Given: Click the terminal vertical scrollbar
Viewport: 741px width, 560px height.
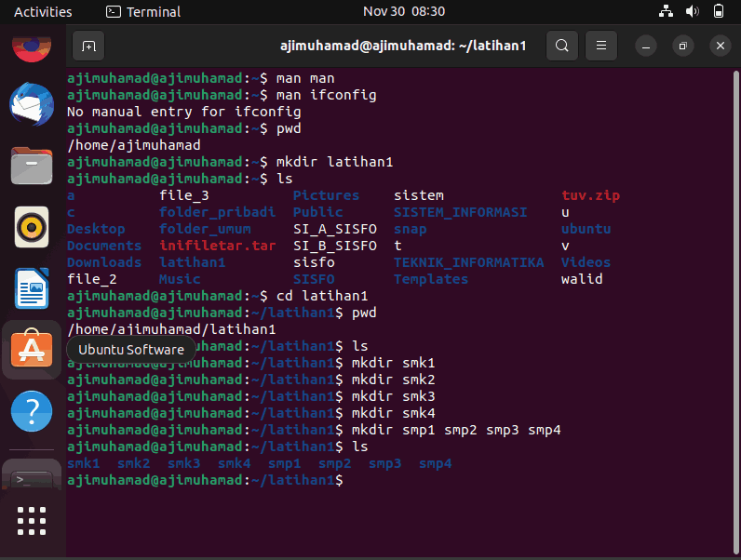Looking at the screenshot, I should click(x=735, y=312).
